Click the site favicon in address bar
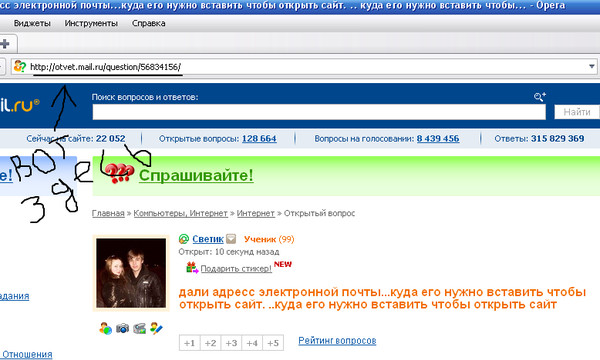600x360 pixels. (x=20, y=67)
